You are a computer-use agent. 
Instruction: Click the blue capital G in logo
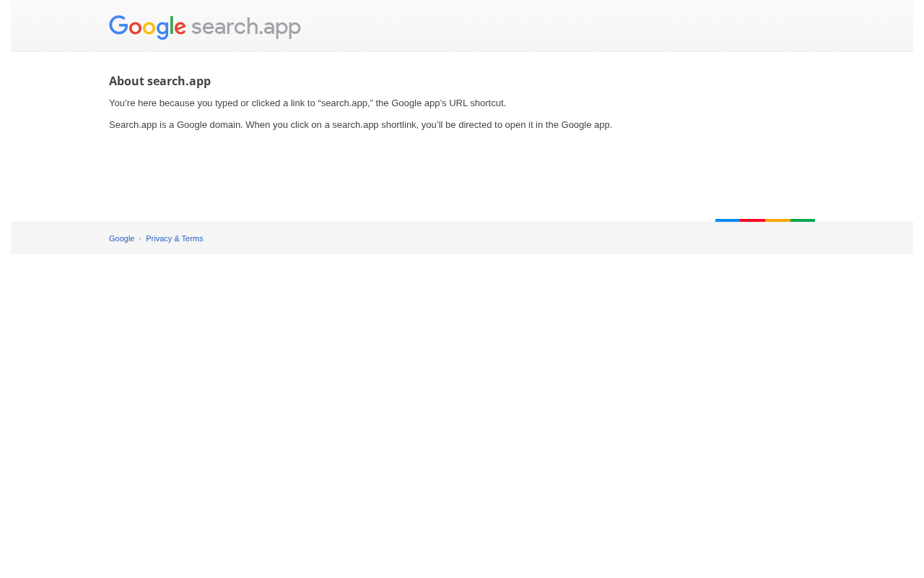click(118, 27)
